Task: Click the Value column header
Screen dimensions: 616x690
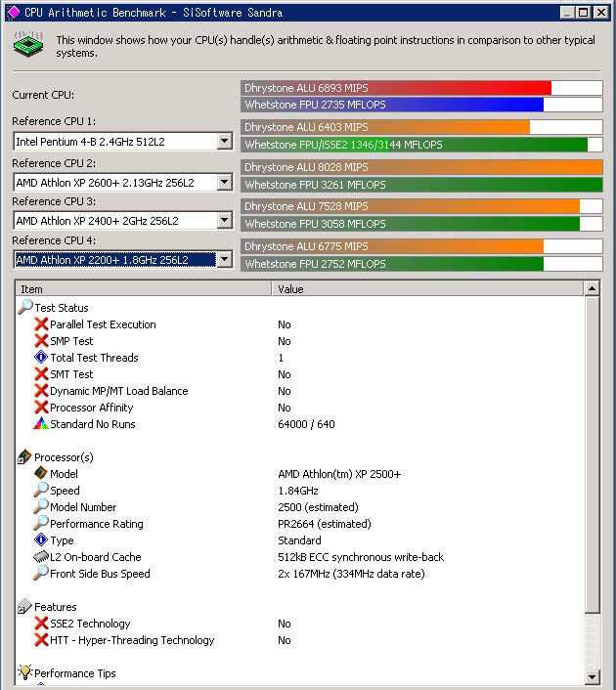Action: pos(426,289)
